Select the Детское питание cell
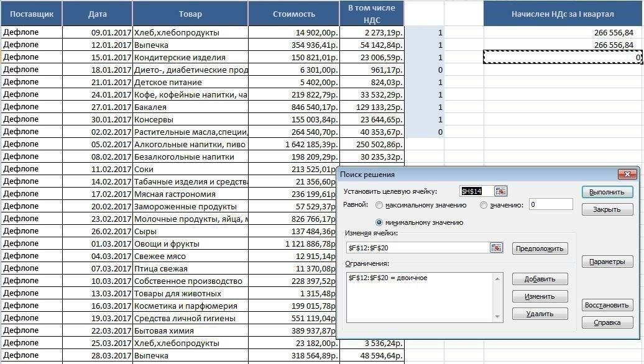Image resolution: width=644 pixels, height=364 pixels. 191,82
